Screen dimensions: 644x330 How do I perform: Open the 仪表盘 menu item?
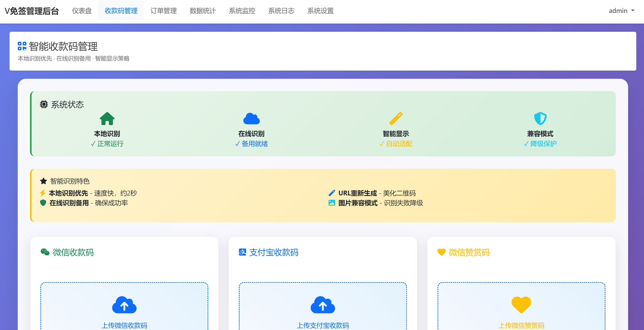[82, 11]
